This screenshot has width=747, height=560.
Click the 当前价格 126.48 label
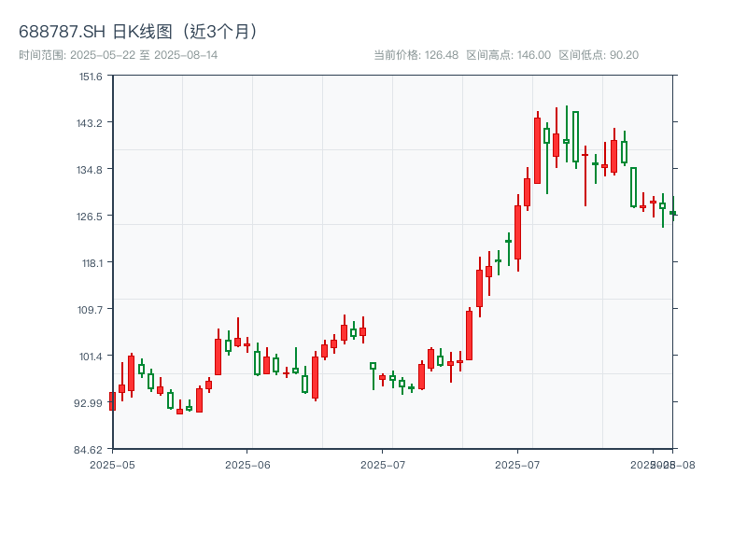[x=416, y=55]
